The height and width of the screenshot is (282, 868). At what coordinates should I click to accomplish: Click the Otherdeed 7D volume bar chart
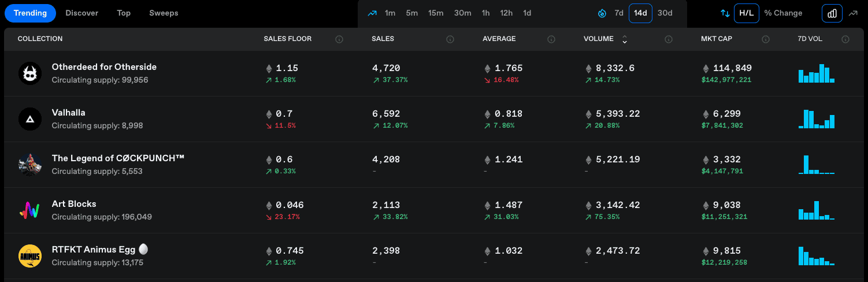point(816,73)
